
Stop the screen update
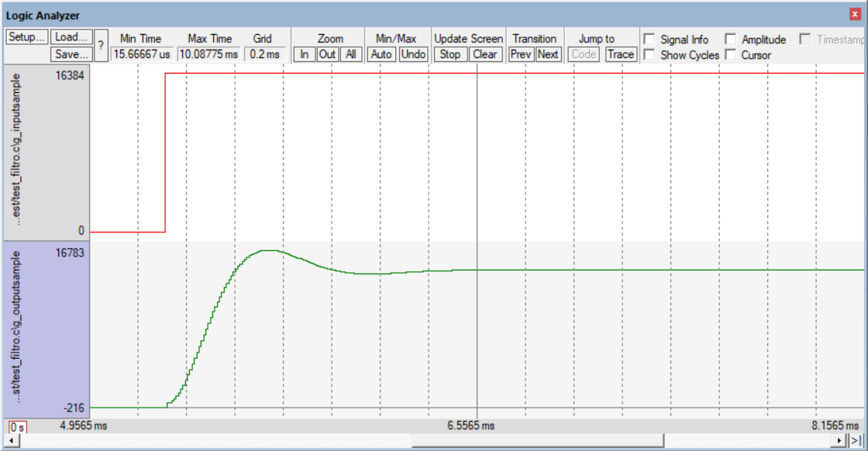tap(449, 54)
